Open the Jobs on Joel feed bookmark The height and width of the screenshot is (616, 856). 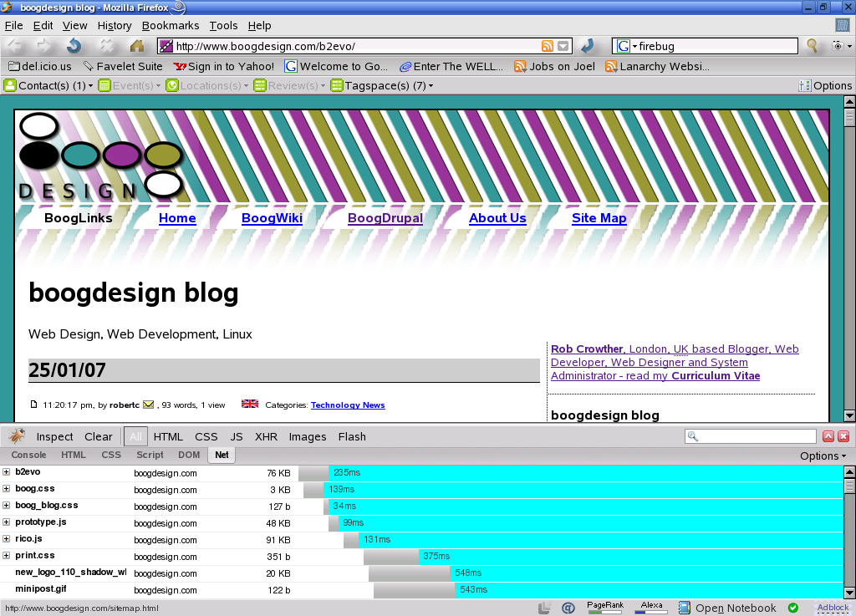(555, 67)
